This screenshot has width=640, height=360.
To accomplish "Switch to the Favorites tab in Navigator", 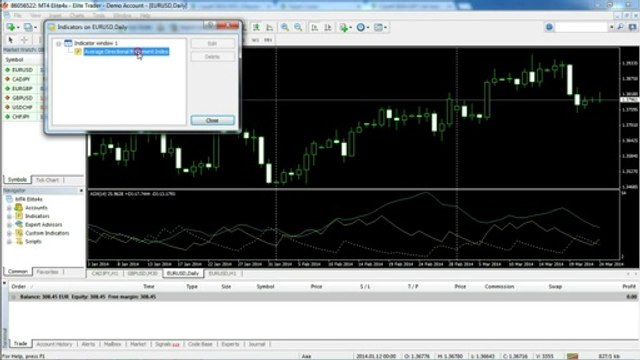I will (47, 272).
